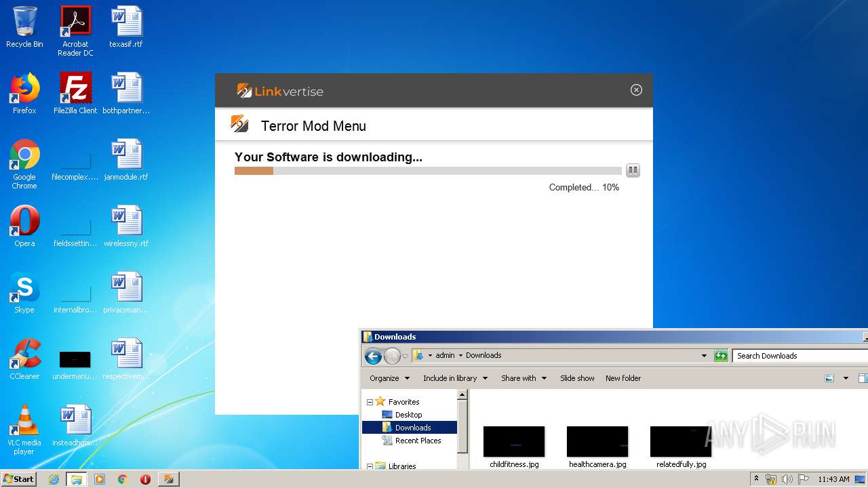The image size is (868, 488).
Task: Open Include in library menu
Action: 455,378
